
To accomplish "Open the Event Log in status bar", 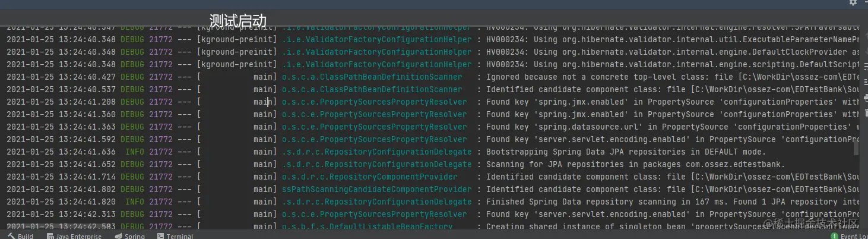I will tap(850, 236).
